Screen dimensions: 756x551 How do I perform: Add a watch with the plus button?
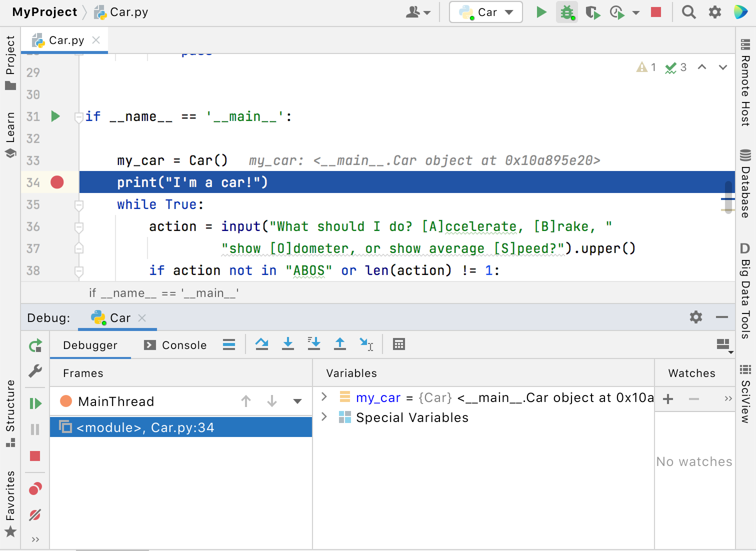[x=667, y=399]
